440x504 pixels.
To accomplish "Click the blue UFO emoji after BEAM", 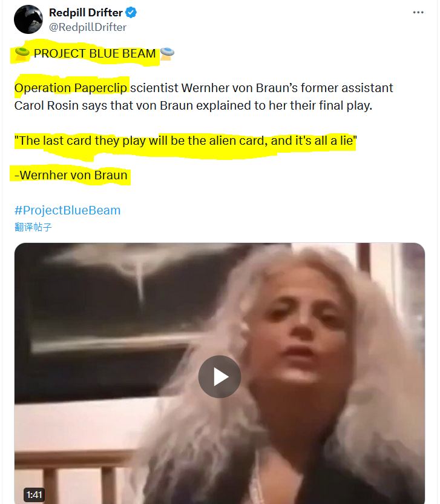I will point(167,53).
